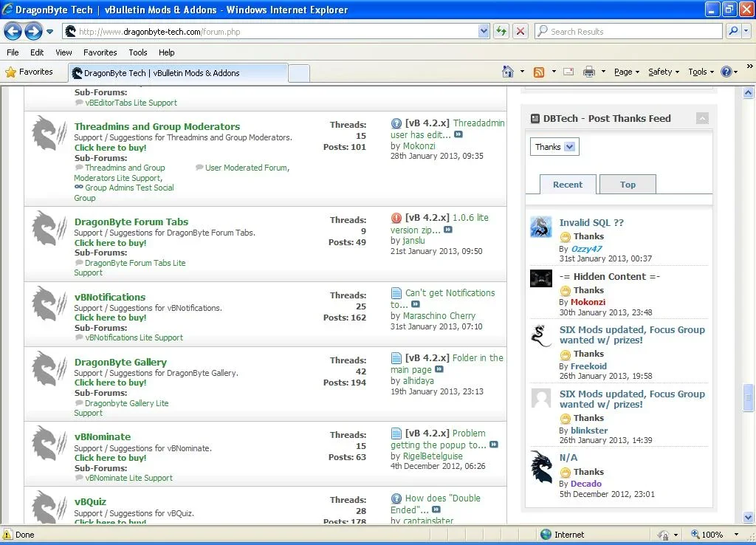Refresh the page with the green arrows icon

pos(501,31)
